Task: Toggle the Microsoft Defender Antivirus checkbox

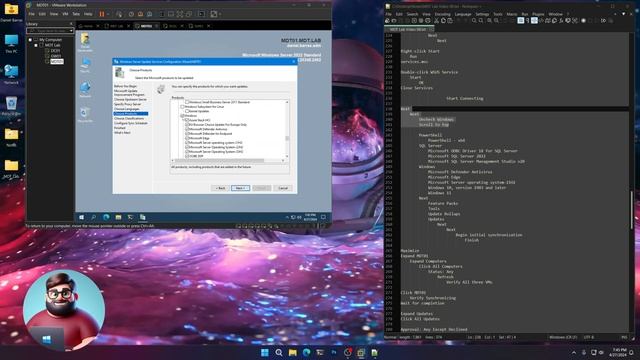Action: (187, 129)
